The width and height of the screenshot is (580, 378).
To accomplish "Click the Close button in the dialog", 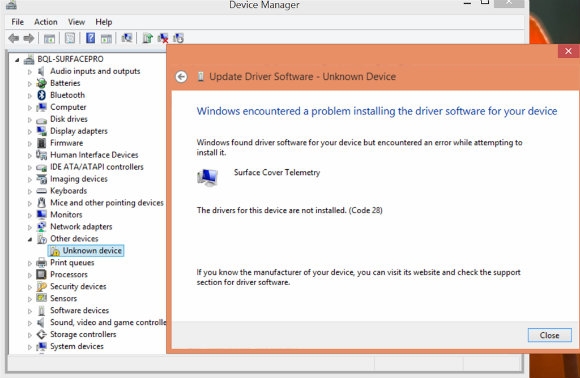I will (x=549, y=335).
